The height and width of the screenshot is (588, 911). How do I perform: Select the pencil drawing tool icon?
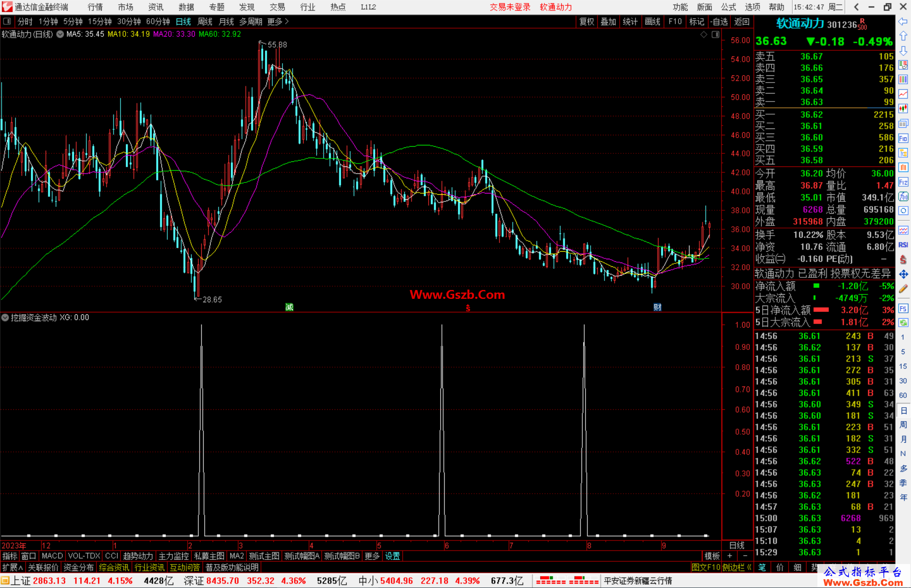[903, 289]
